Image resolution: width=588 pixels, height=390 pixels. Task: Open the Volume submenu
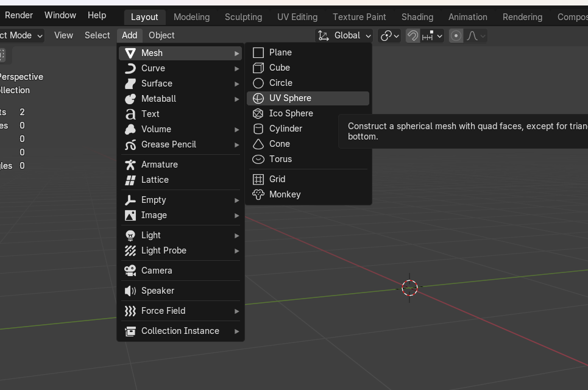coord(180,129)
